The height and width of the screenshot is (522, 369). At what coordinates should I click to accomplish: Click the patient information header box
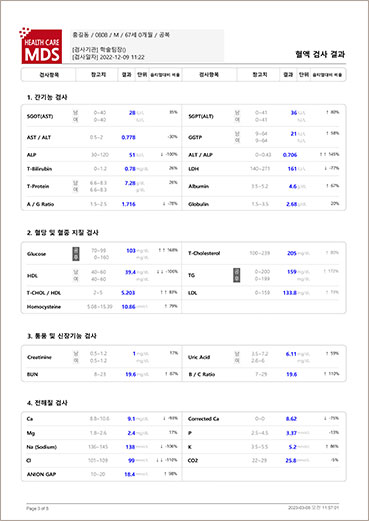[147, 46]
